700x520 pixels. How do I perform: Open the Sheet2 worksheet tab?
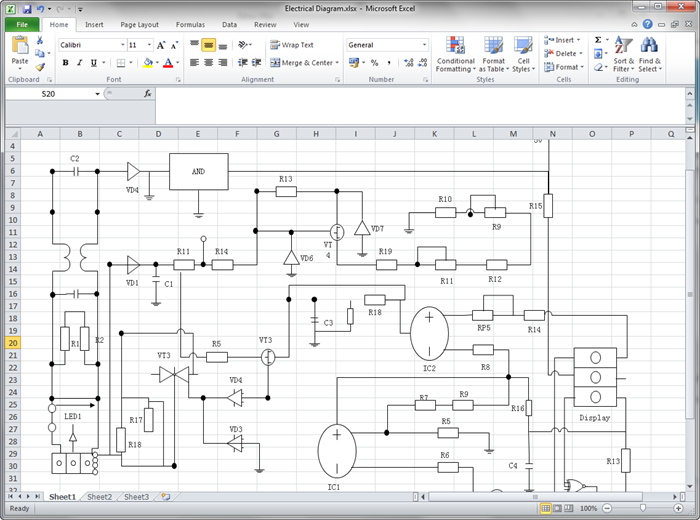point(98,497)
